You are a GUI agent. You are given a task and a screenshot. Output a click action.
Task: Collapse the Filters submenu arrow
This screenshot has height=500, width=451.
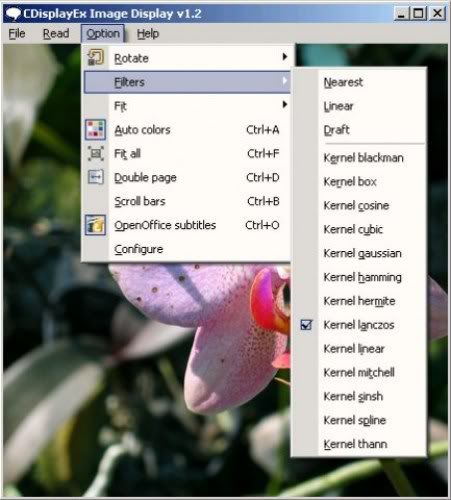pos(285,81)
